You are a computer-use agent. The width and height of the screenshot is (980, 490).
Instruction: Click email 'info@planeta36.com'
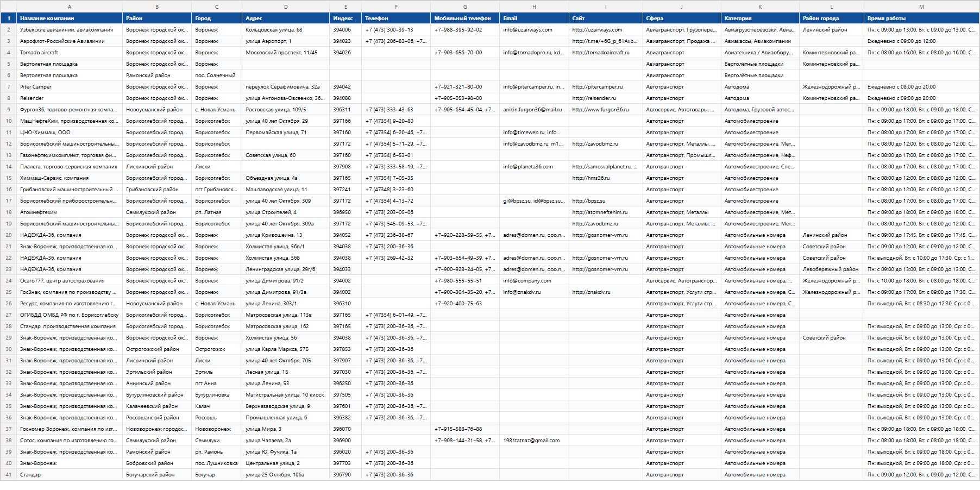[x=534, y=167]
